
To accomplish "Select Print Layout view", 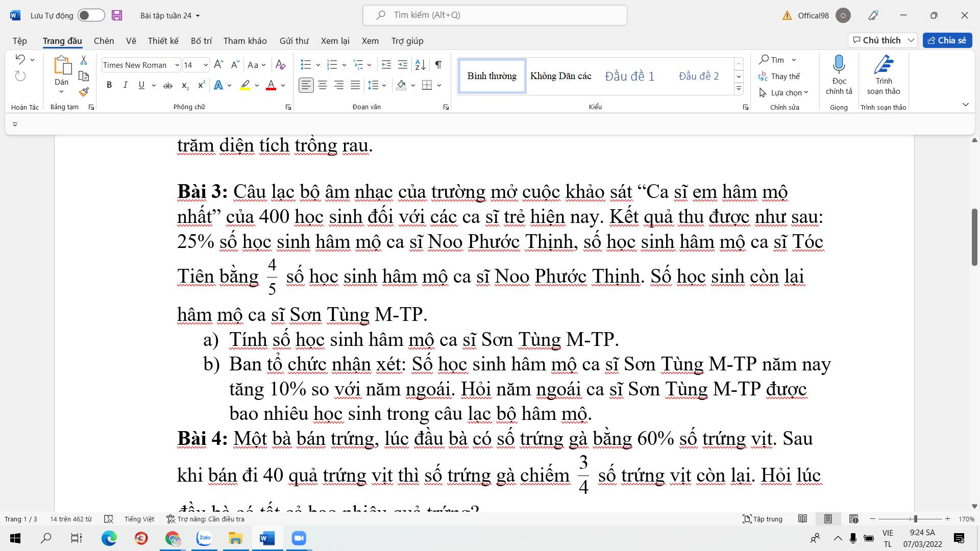I will (828, 519).
